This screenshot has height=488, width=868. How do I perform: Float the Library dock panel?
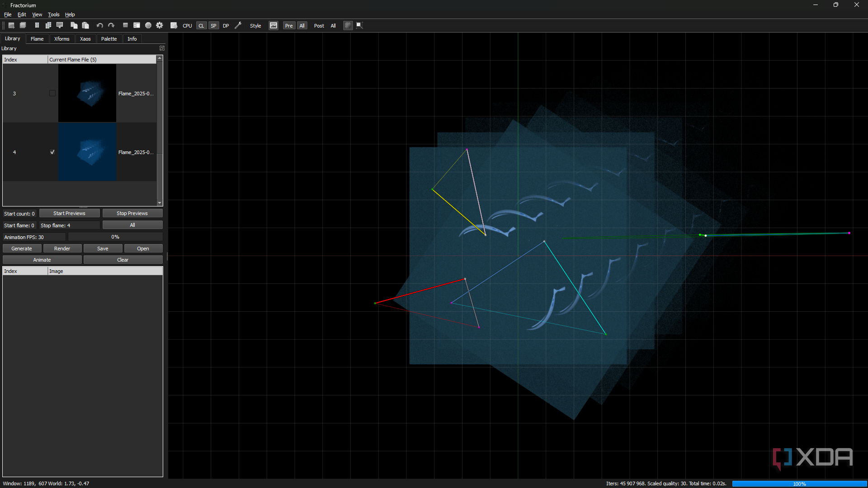162,48
